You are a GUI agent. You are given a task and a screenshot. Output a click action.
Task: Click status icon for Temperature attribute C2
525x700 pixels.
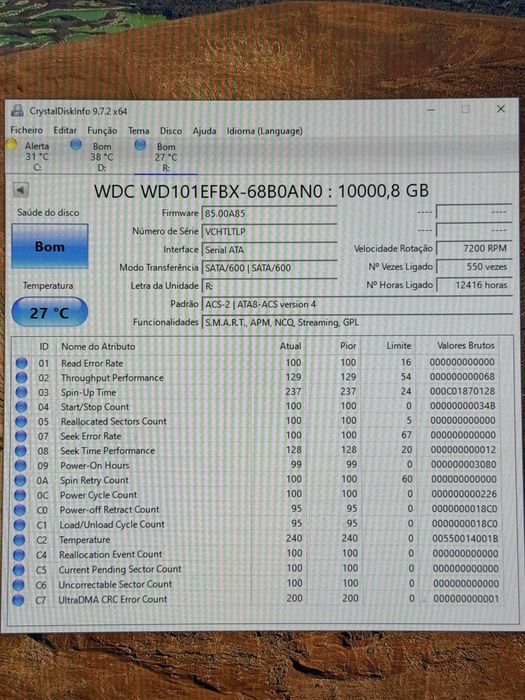[19, 540]
